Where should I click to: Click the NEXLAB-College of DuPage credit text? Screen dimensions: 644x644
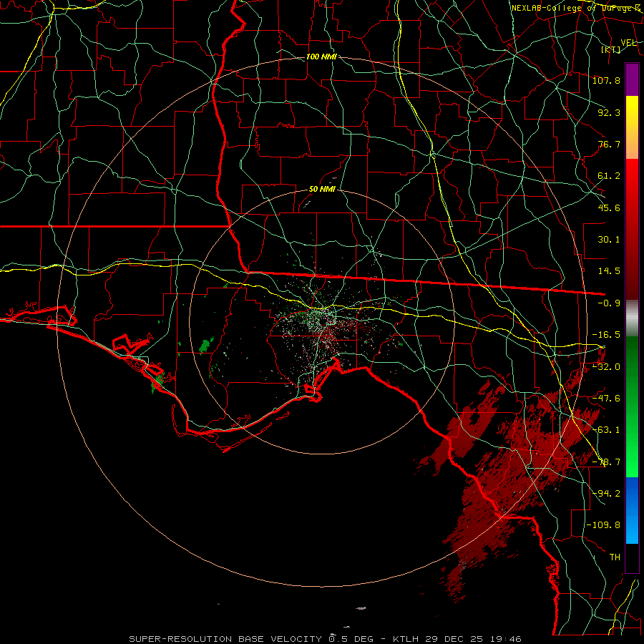576,8
